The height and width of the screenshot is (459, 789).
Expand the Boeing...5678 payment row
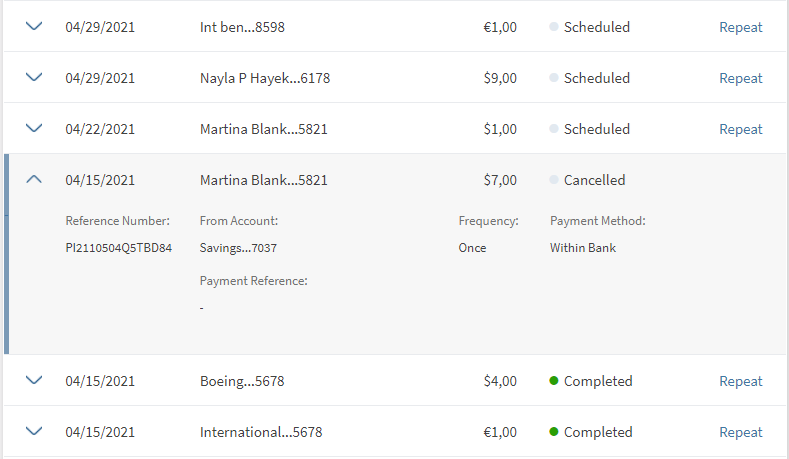click(x=34, y=381)
